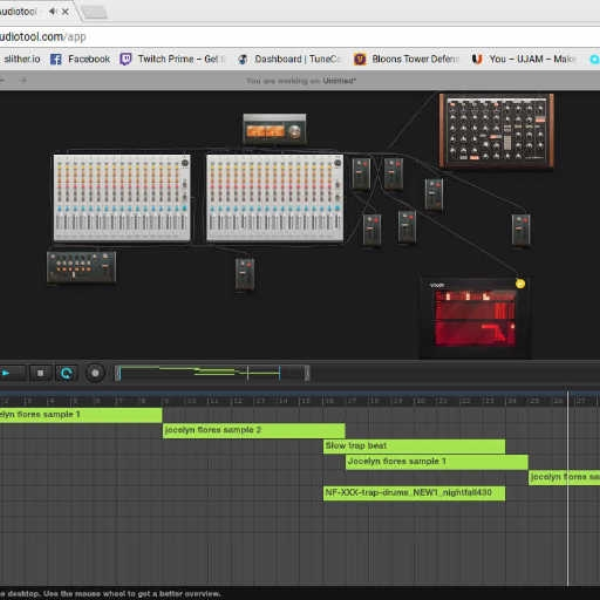
Task: Select the 'elyn flores sample 1' clip on top track
Action: (x=81, y=415)
